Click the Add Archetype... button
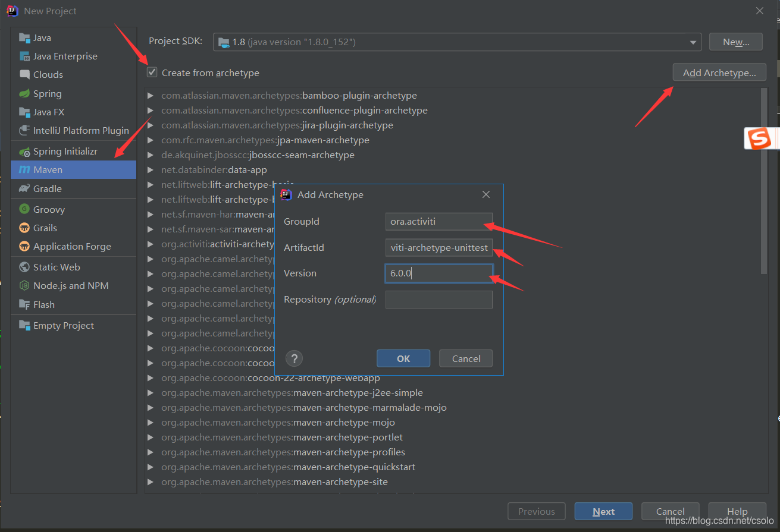Viewport: 780px width, 532px height. tap(719, 73)
